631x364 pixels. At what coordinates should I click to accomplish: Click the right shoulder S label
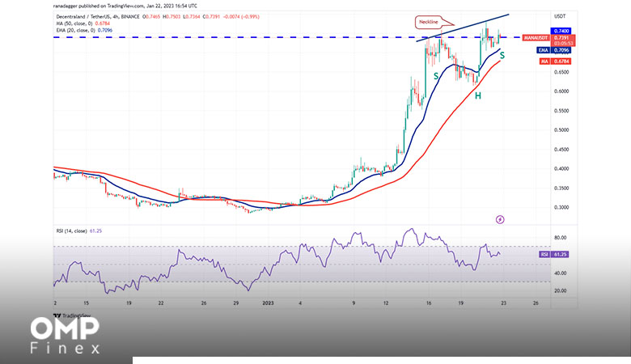coord(502,56)
